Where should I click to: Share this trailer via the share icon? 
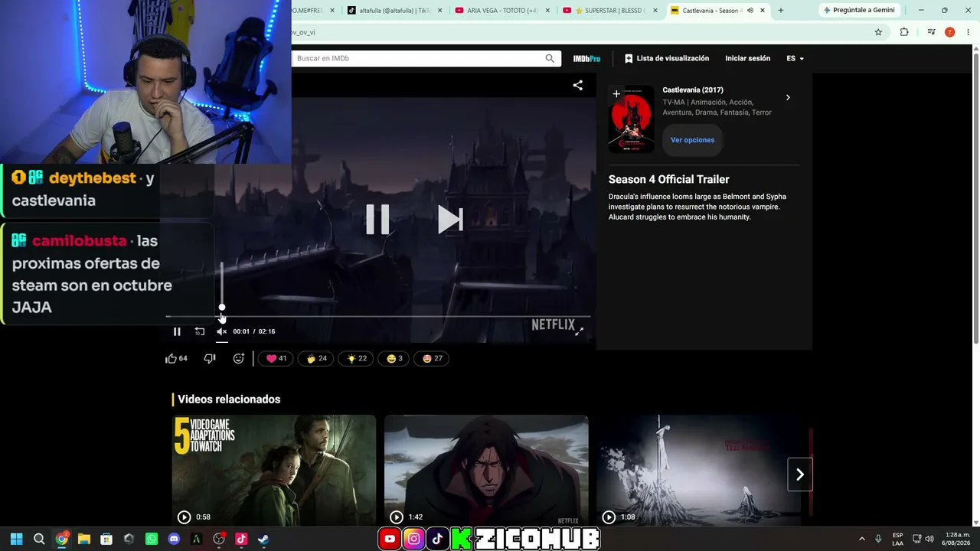pyautogui.click(x=578, y=85)
